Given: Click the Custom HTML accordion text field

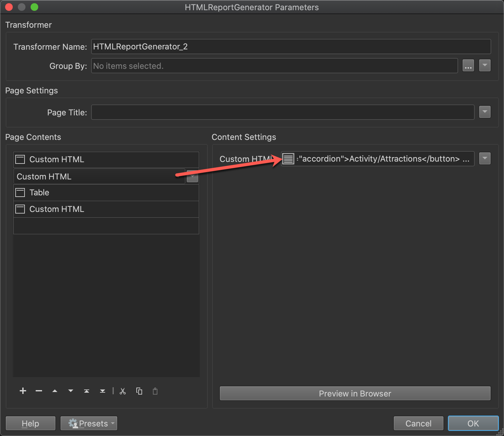Looking at the screenshot, I should click(378, 159).
